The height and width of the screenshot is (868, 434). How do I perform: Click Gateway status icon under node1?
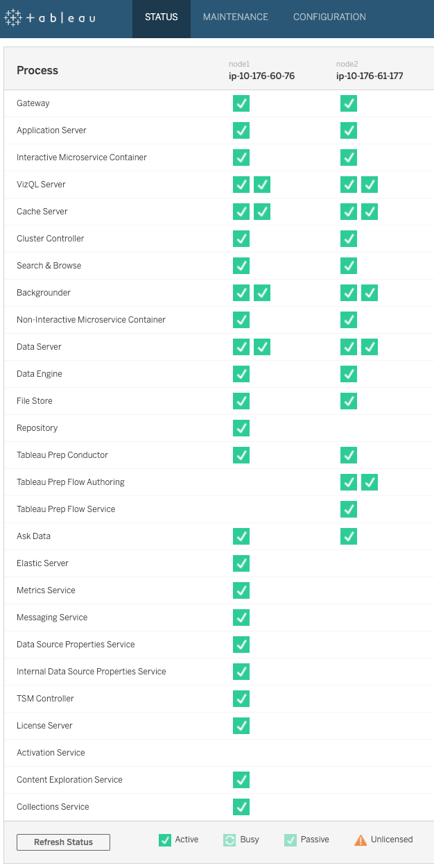tap(241, 103)
